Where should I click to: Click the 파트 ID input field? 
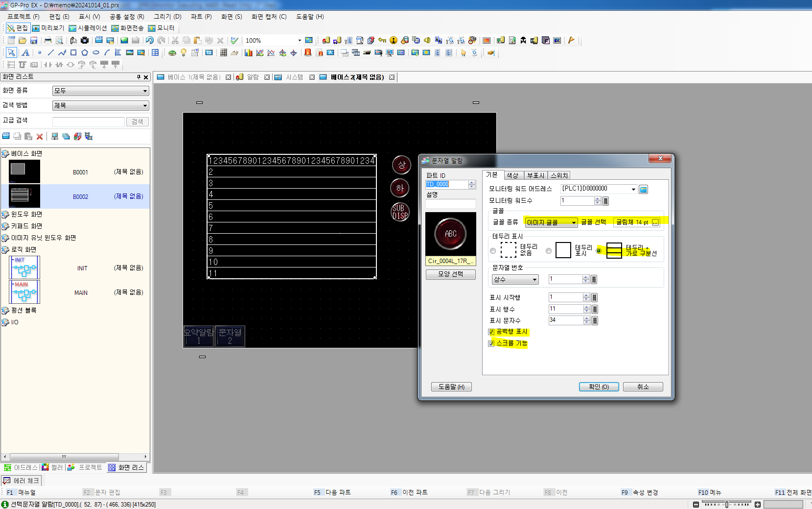[x=447, y=184]
